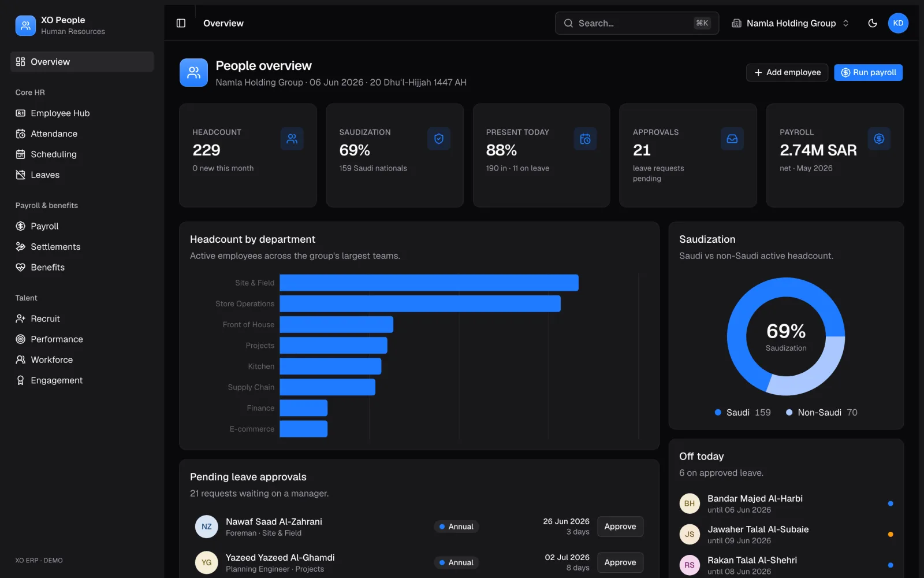Screen dimensions: 924x578
Task: Click Rakan Talal Al-Shehri's RS avatar
Action: coord(690,565)
